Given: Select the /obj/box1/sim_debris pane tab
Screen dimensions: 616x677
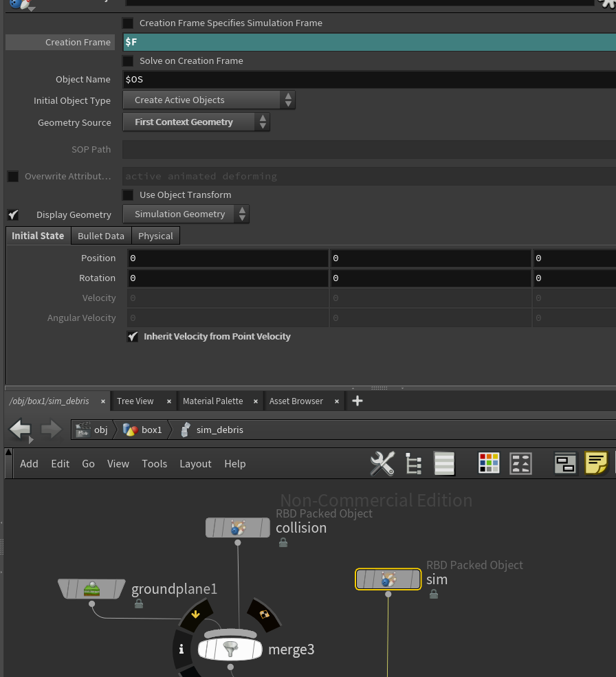Looking at the screenshot, I should click(x=49, y=401).
